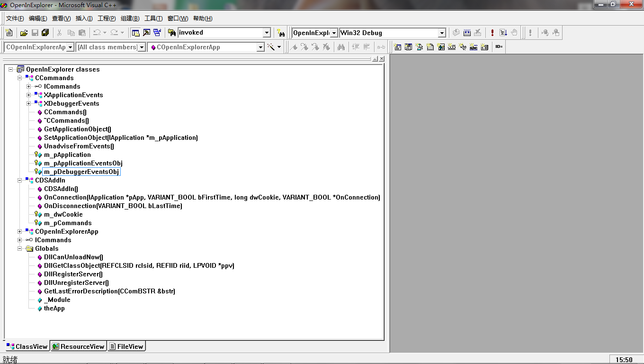
Task: Click the New Dialog resource icon
Action: tap(398, 47)
